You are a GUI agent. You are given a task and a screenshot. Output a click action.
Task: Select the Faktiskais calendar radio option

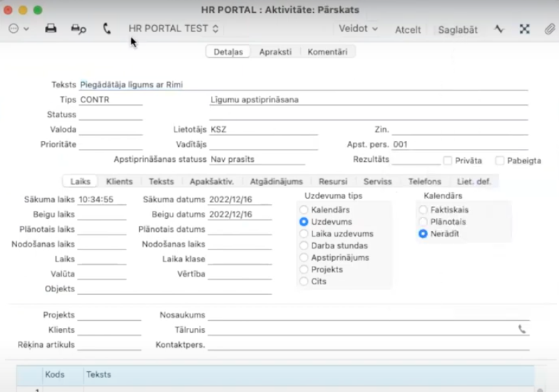click(x=424, y=210)
